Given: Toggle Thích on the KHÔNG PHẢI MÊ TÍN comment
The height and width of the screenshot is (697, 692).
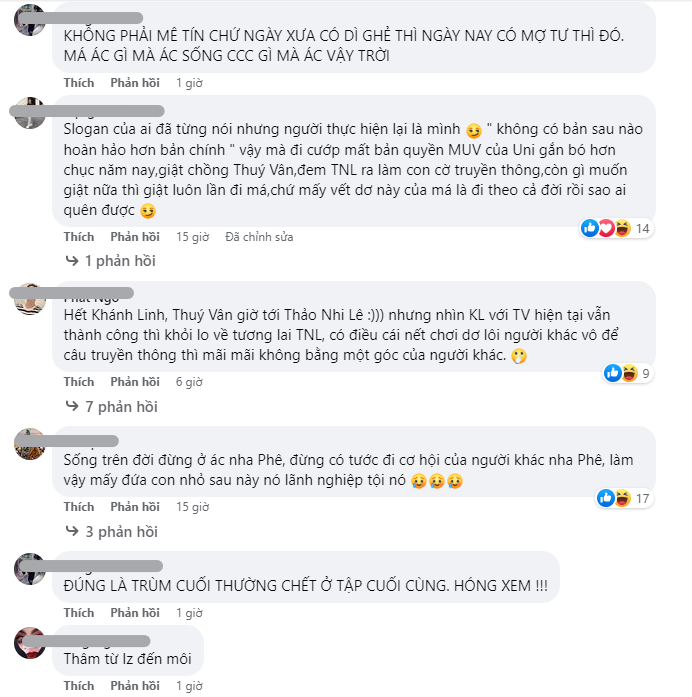Looking at the screenshot, I should click(79, 83).
